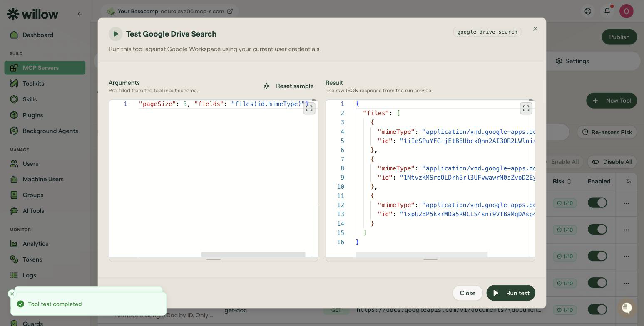This screenshot has width=644, height=326.
Task: Open the first tool row's more-options menu
Action: click(x=626, y=203)
